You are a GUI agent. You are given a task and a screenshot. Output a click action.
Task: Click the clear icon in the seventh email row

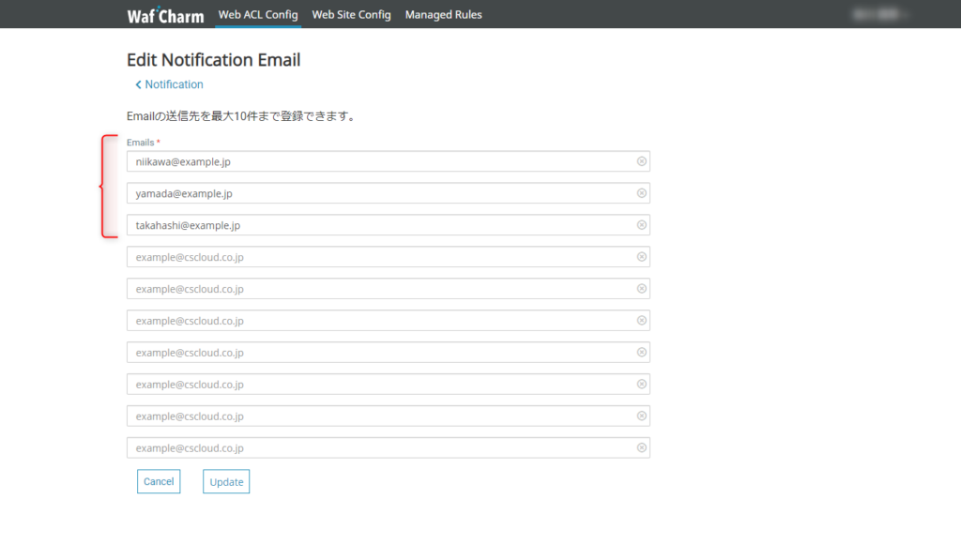point(641,353)
